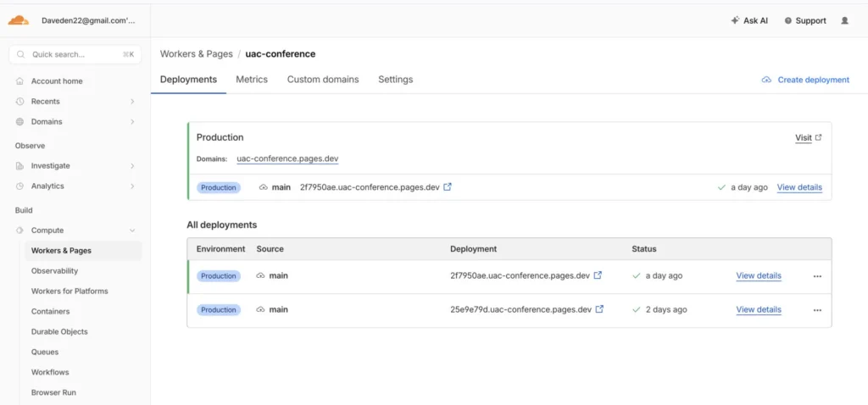Click View details for 2 days ago deployment
Image resolution: width=868 pixels, height=405 pixels.
(759, 310)
